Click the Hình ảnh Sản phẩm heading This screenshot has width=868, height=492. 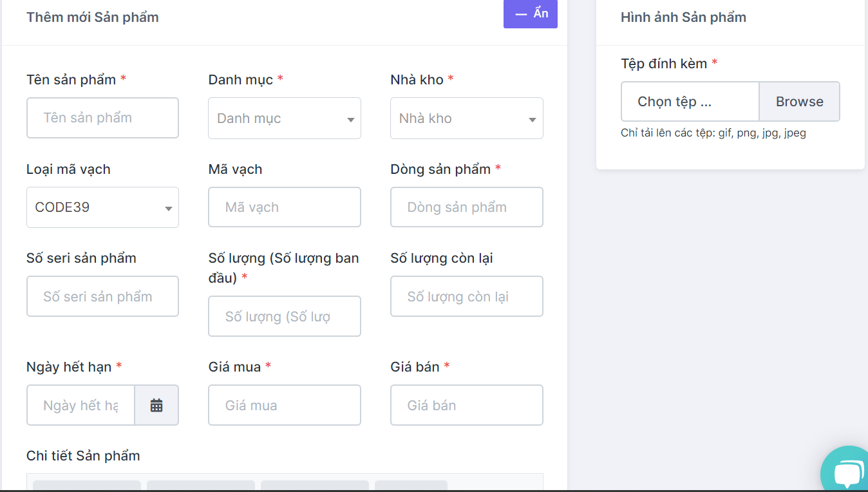(683, 17)
